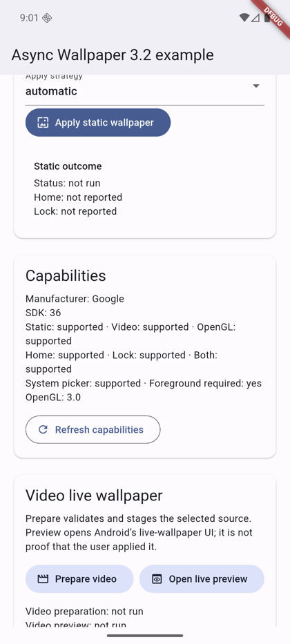Viewport: 290px width, 644px height.
Task: Click the circular refresh arrow icon
Action: coord(43,429)
